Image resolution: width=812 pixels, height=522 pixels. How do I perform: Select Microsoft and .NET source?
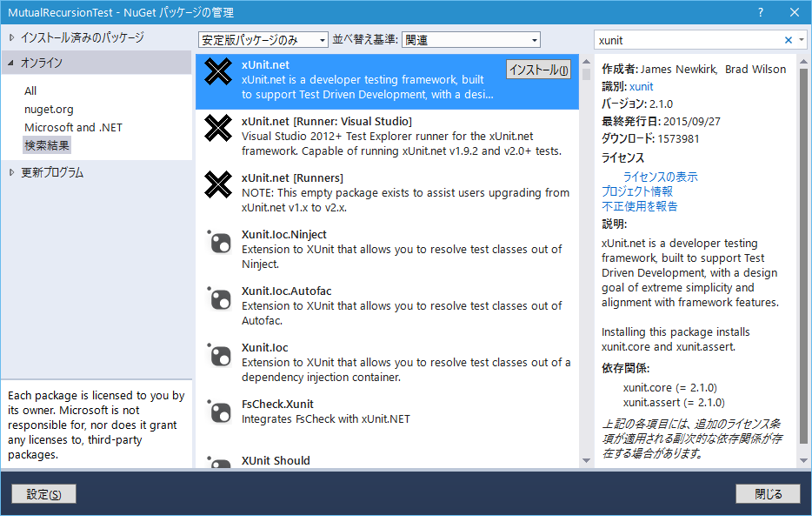(x=73, y=128)
